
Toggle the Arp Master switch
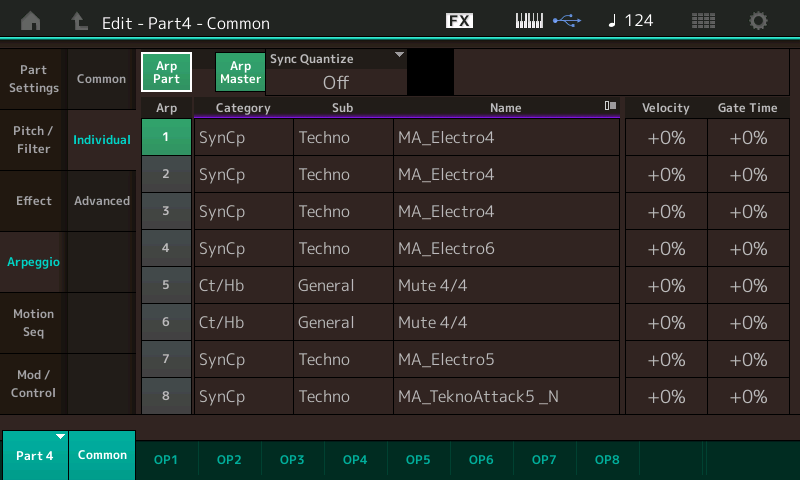point(240,72)
